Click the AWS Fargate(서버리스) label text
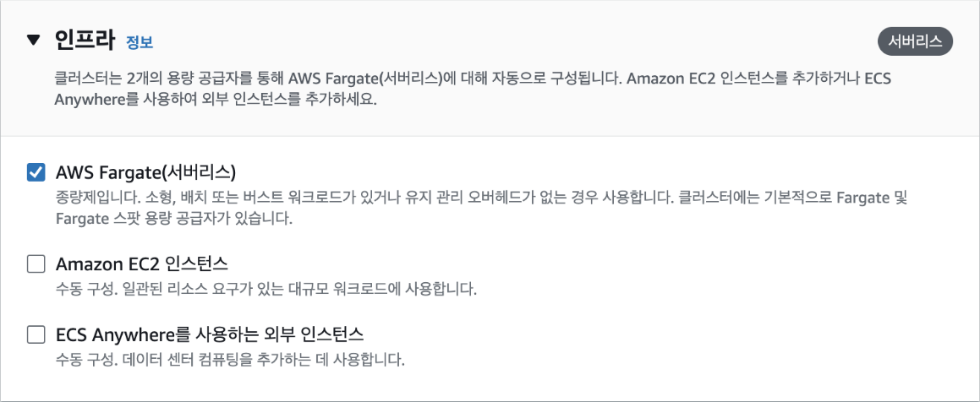 145,171
